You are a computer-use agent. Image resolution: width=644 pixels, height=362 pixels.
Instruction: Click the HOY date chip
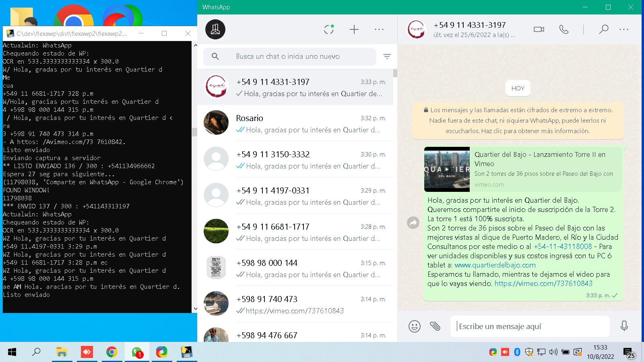(518, 88)
